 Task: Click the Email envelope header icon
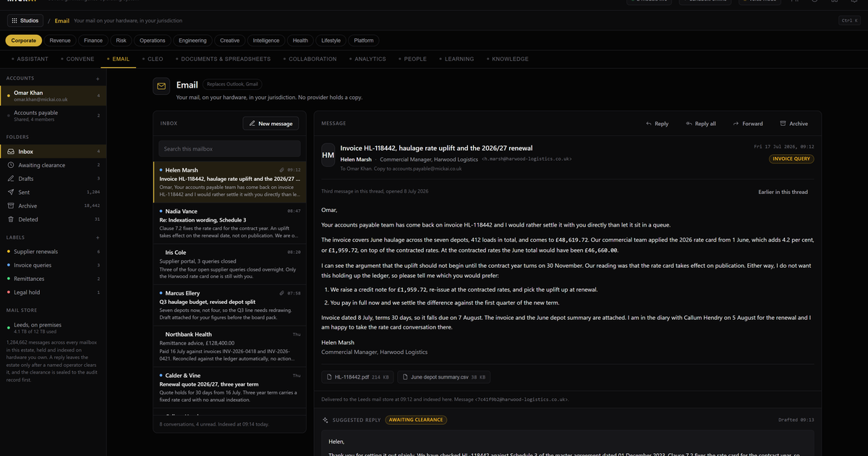pyautogui.click(x=161, y=87)
